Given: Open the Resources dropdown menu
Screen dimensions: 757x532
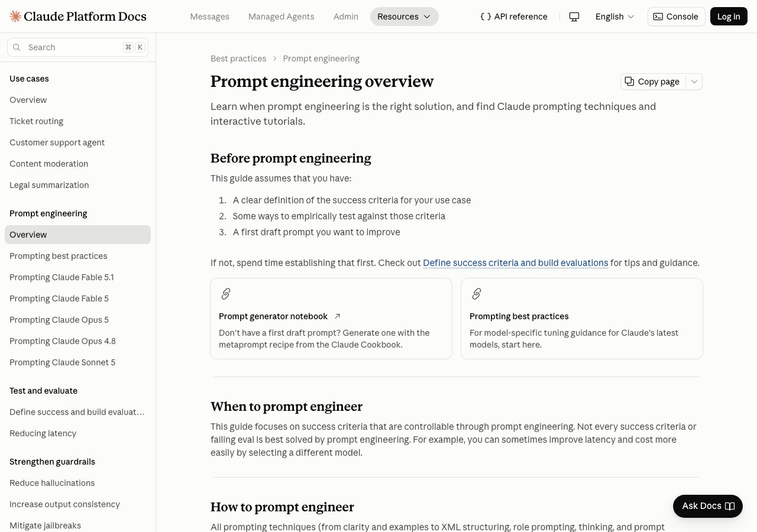Looking at the screenshot, I should tap(405, 17).
